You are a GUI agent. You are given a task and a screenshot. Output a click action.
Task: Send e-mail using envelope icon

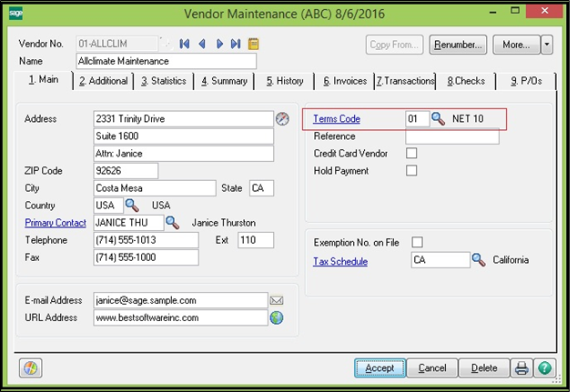coord(277,300)
